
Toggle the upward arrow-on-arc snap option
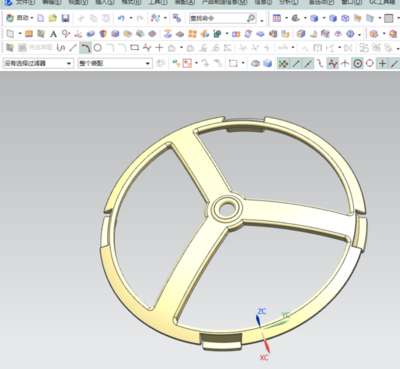[x=345, y=63]
